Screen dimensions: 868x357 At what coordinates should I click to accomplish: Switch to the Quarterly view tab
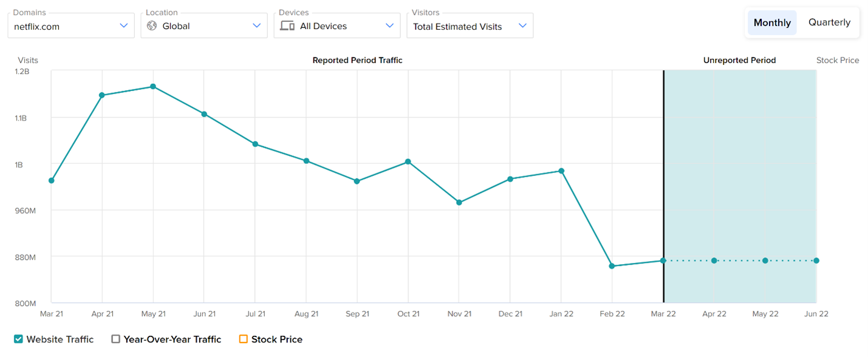pyautogui.click(x=829, y=22)
